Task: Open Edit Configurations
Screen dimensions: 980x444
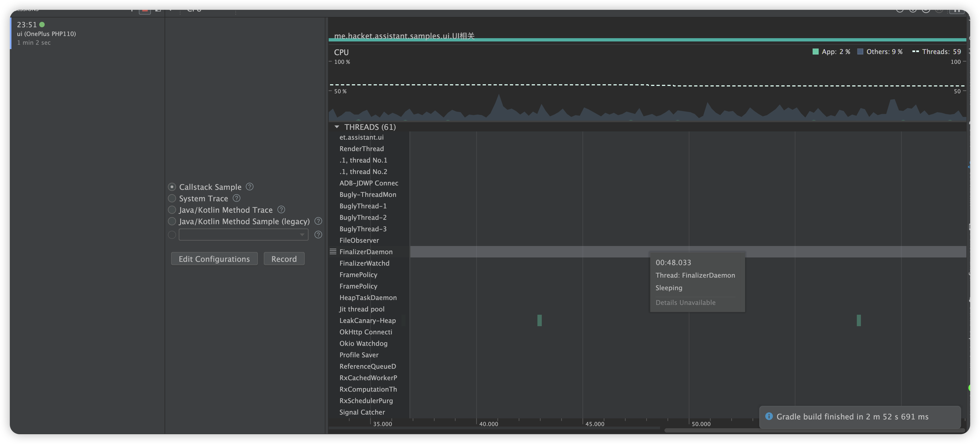Action: pos(214,259)
